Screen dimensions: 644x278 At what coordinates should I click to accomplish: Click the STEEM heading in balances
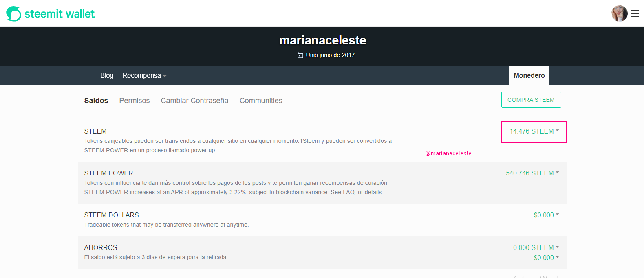coord(95,131)
